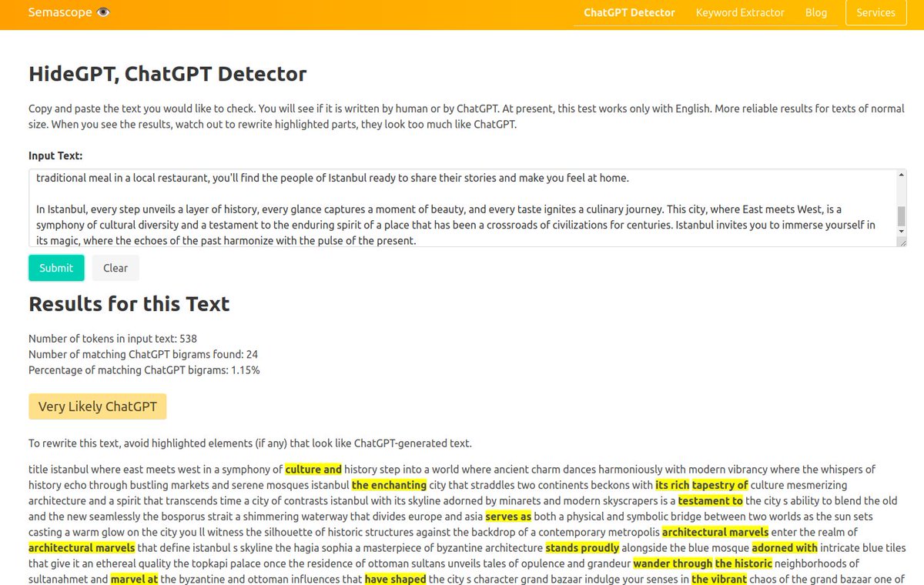Viewport: 924px width, 585px height.
Task: Submit the input text
Action: click(56, 268)
